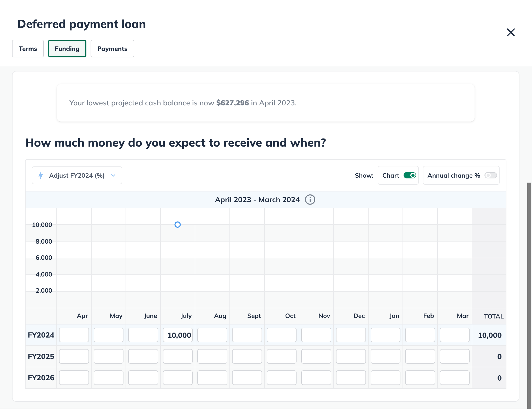
Task: Click the July data point on chart
Action: pyautogui.click(x=178, y=225)
